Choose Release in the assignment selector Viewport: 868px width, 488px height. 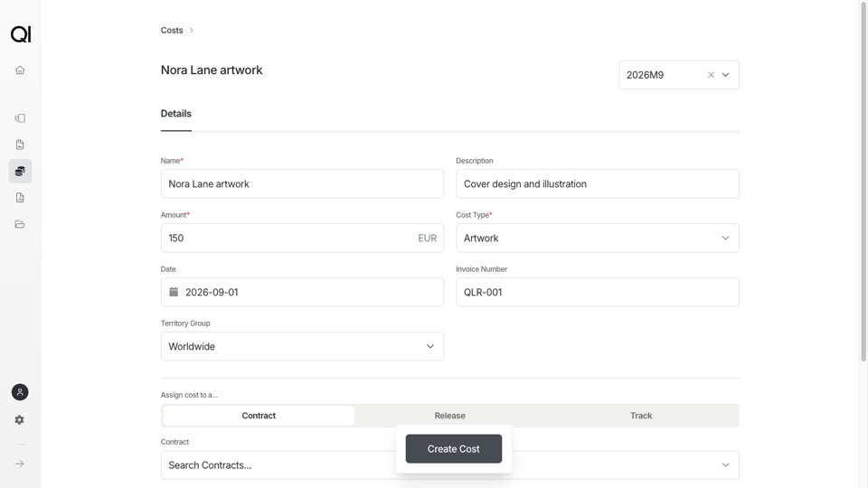tap(449, 416)
